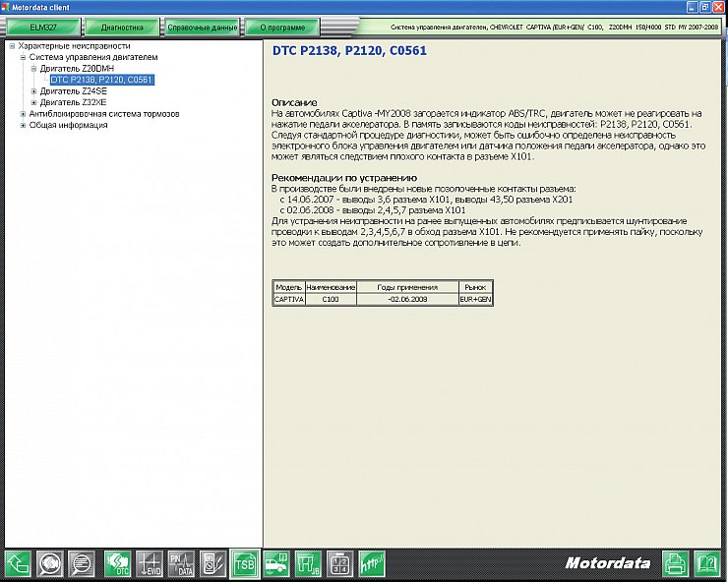Expand the Антиблокировочная система тормозов node
The width and height of the screenshot is (728, 582).
23,114
